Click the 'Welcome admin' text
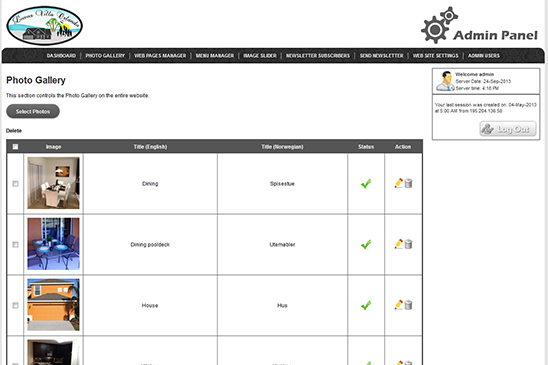This screenshot has height=365, width=548. click(475, 74)
